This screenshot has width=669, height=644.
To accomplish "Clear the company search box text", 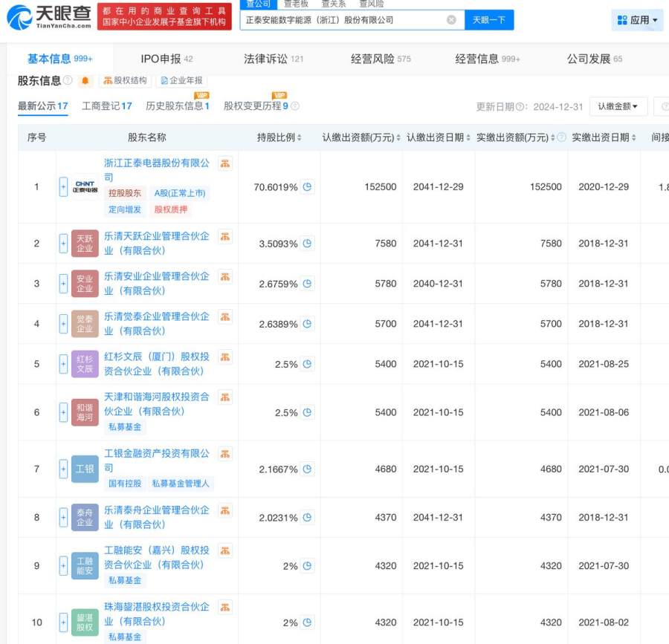I will pyautogui.click(x=451, y=20).
